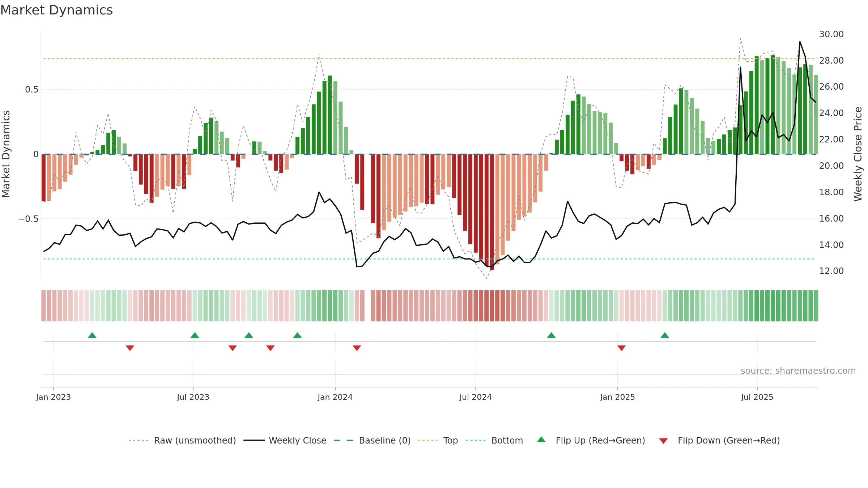Click the Flip Up (Red→Green) legend label

click(600, 440)
